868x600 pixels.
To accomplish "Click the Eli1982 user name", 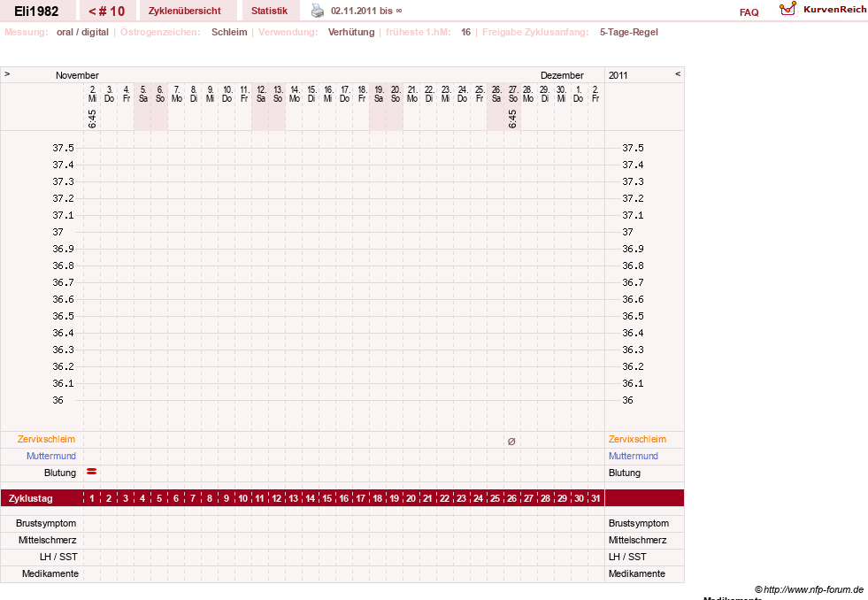I will click(x=36, y=12).
